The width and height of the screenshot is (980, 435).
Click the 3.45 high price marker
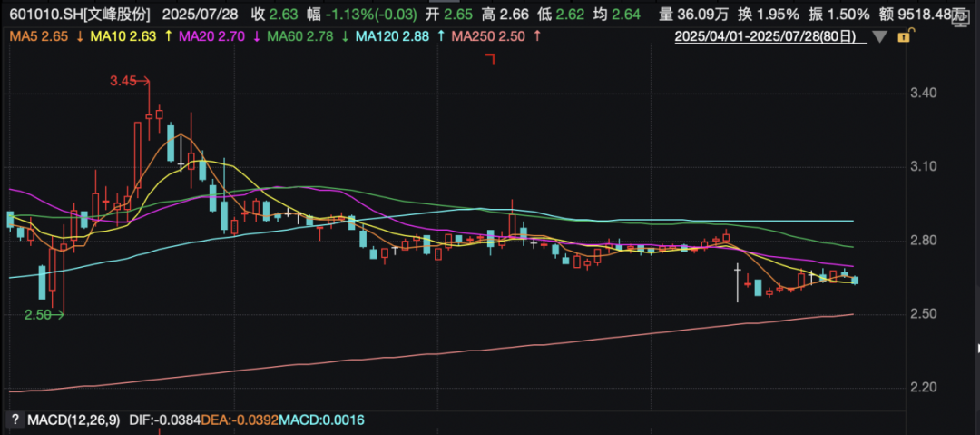[122, 81]
